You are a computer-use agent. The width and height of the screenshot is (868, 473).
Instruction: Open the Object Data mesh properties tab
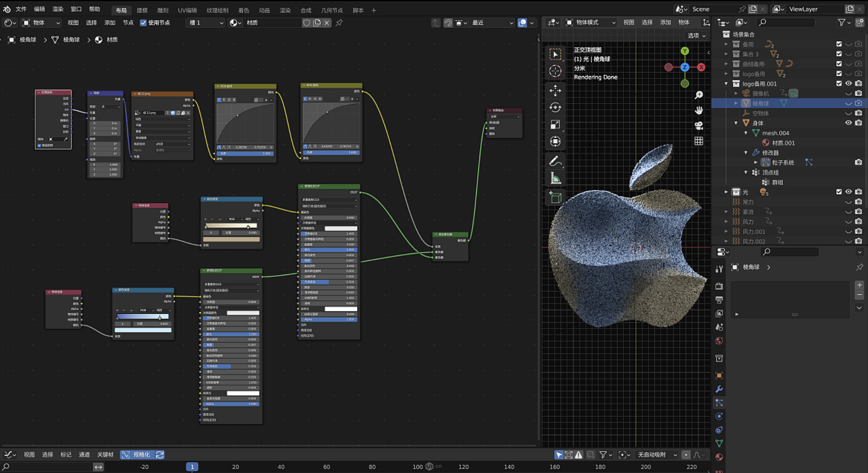click(719, 443)
